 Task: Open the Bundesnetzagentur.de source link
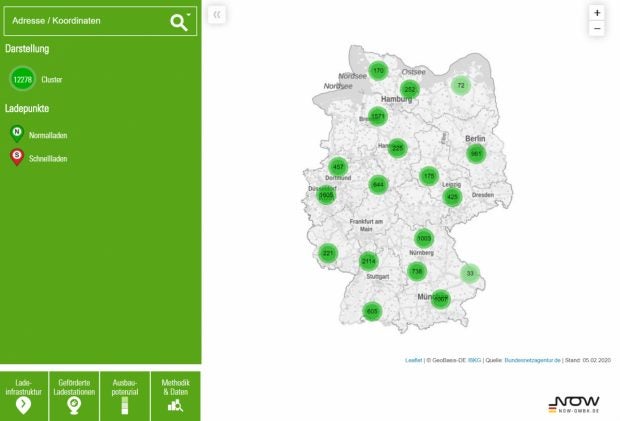(x=532, y=359)
